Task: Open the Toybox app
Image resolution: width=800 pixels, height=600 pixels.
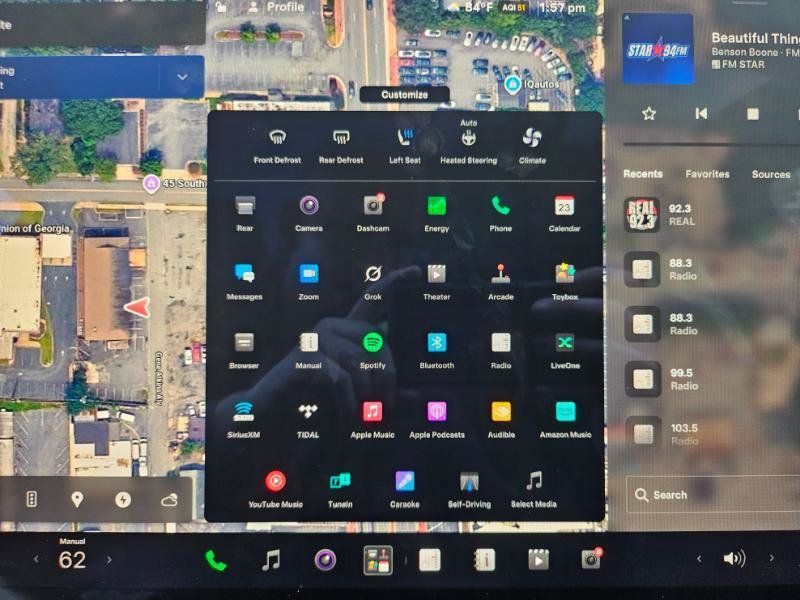Action: click(565, 274)
